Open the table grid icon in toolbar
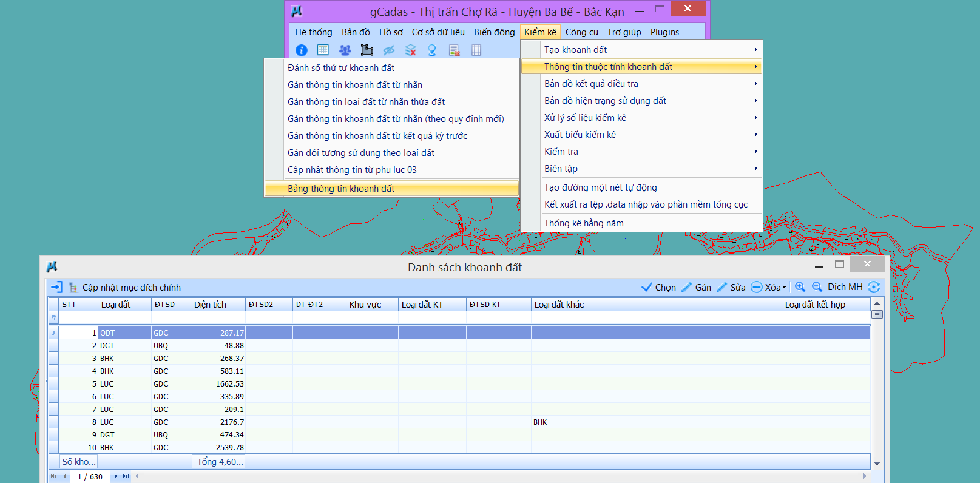 tap(323, 50)
